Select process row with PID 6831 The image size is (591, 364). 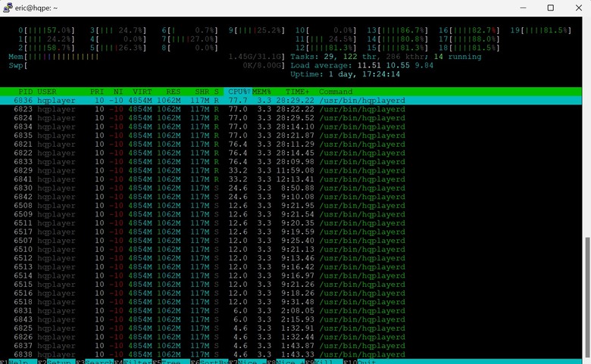pyautogui.click(x=291, y=310)
